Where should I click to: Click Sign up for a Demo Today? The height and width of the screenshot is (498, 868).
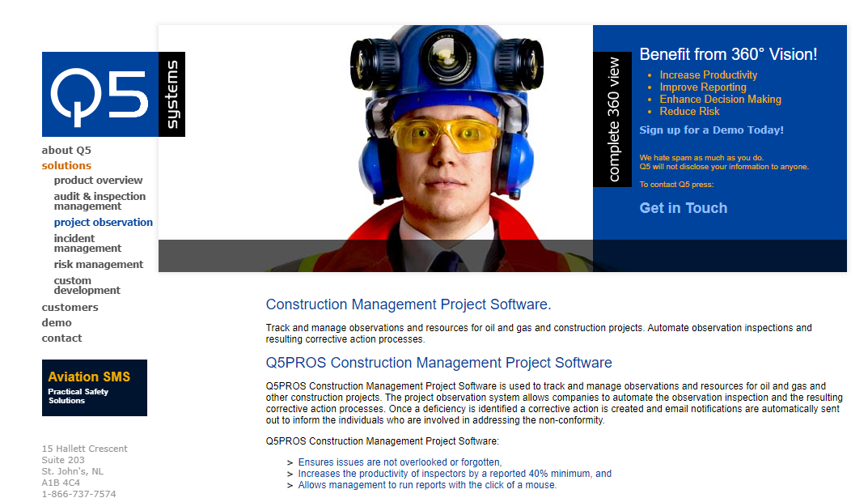[x=711, y=130]
